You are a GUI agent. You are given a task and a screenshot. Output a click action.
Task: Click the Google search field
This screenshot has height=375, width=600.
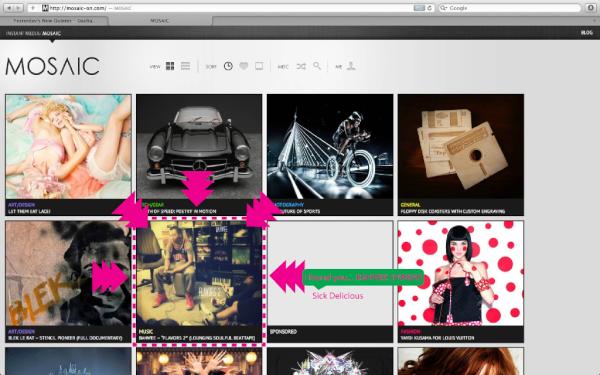tap(509, 8)
